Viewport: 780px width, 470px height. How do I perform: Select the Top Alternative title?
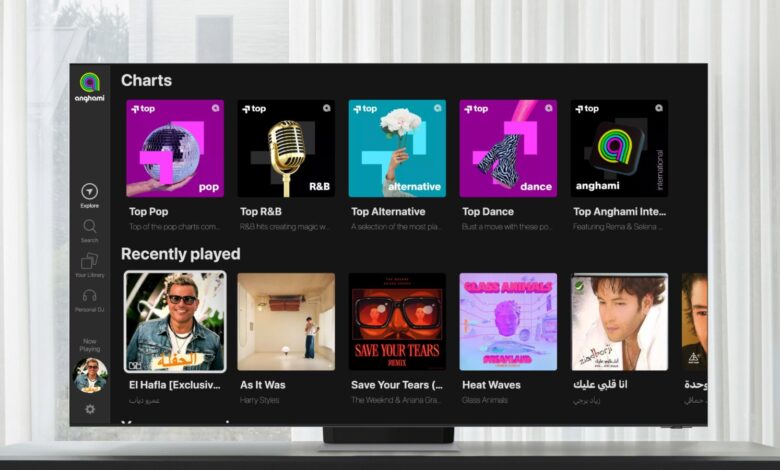[x=388, y=211]
